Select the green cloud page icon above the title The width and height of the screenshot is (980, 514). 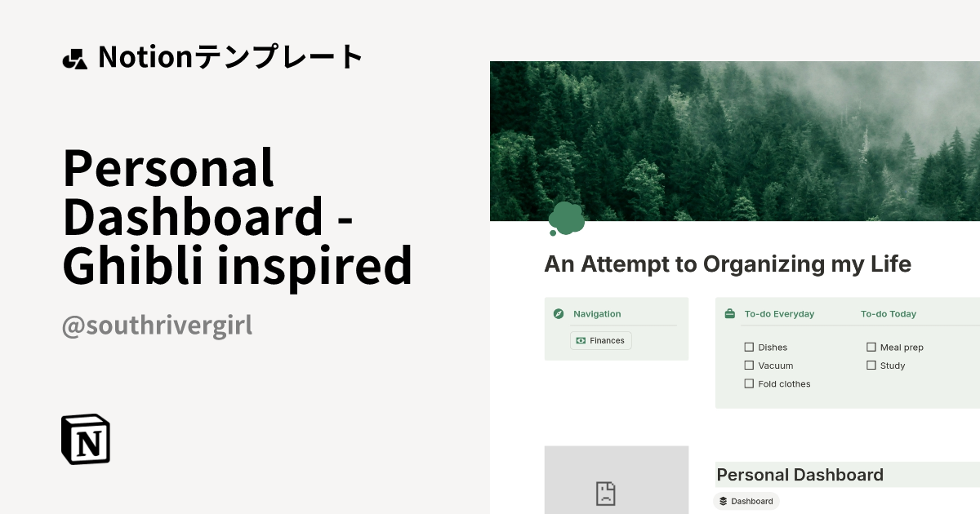(567, 217)
